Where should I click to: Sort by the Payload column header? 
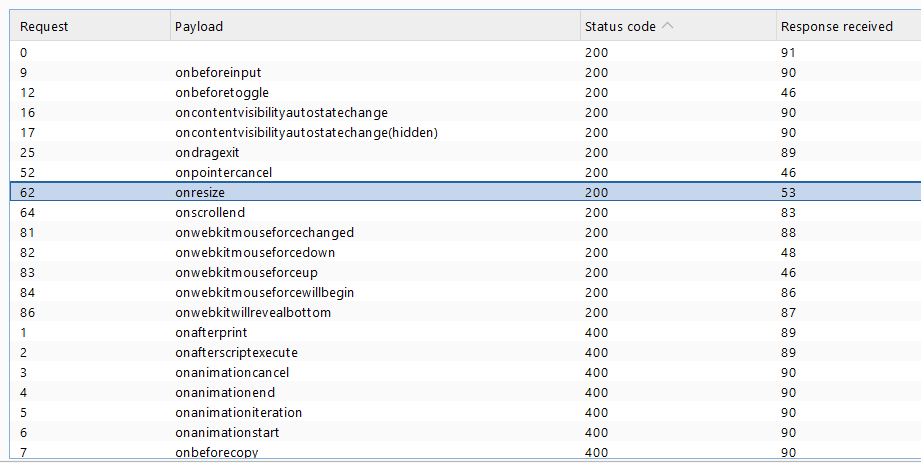375,26
